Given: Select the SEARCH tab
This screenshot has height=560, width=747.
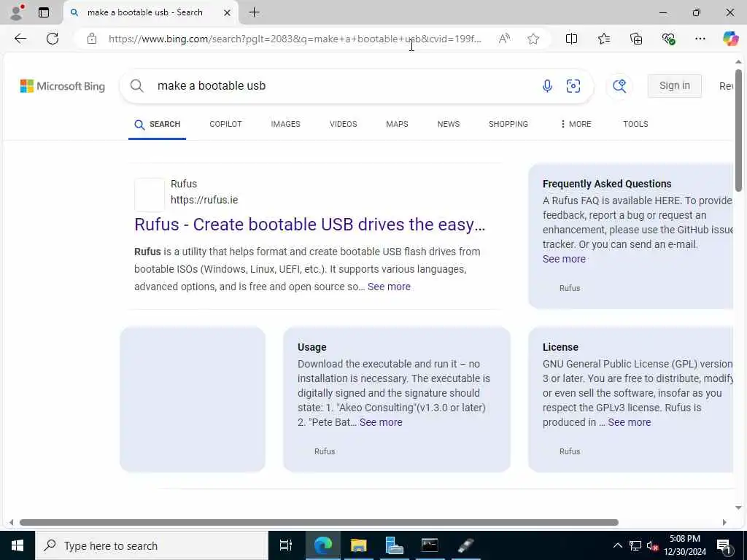Looking at the screenshot, I should point(158,124).
